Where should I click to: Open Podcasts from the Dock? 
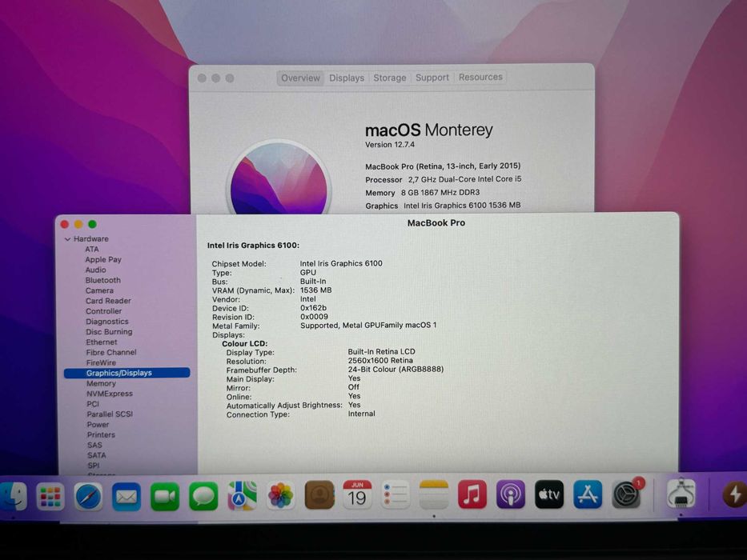511,494
